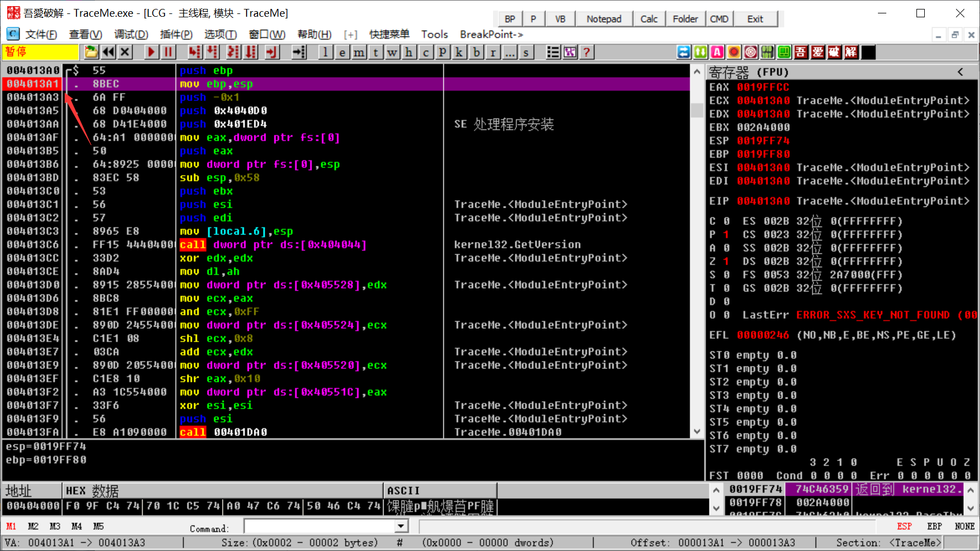Open the 调试(D) menu
Screen dimensions: 980x551
click(131, 35)
